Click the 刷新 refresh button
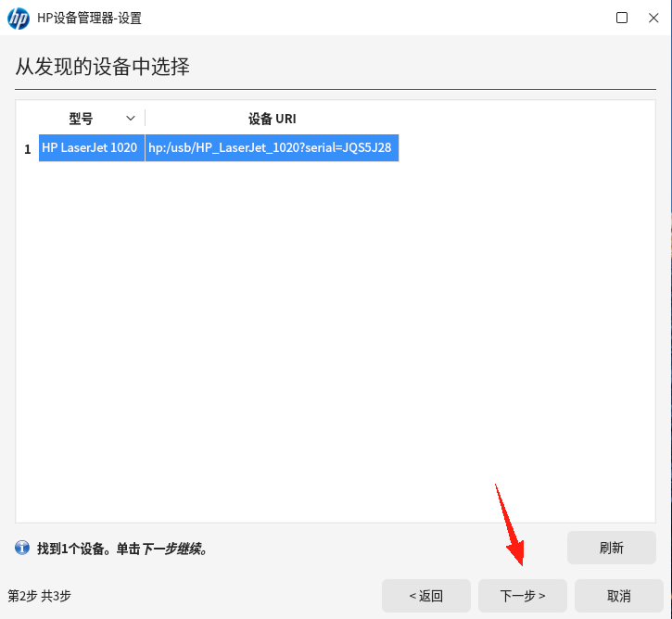Viewport: 672px width, 619px height. coord(611,548)
